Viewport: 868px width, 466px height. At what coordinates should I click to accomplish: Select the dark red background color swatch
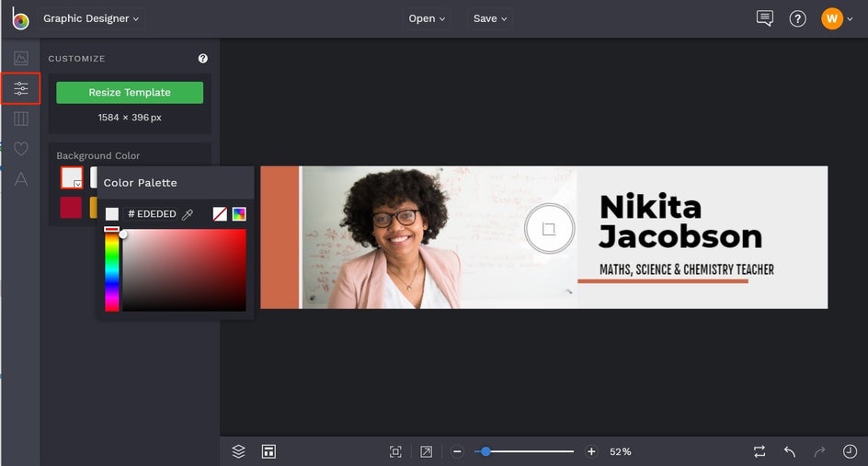tap(71, 208)
